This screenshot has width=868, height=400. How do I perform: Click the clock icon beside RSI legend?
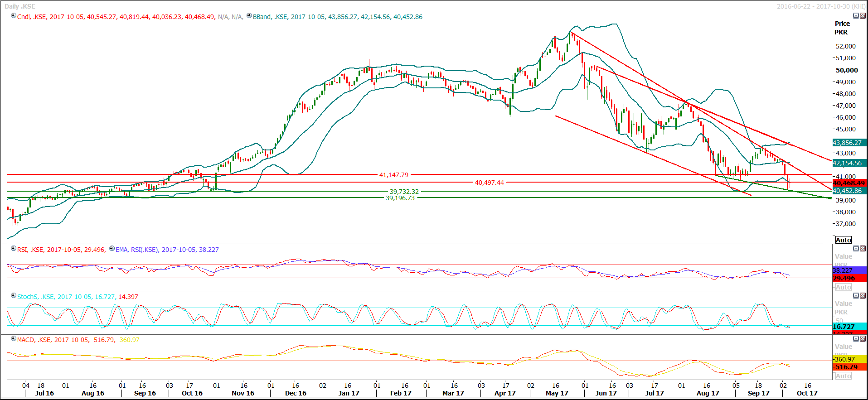click(x=14, y=249)
